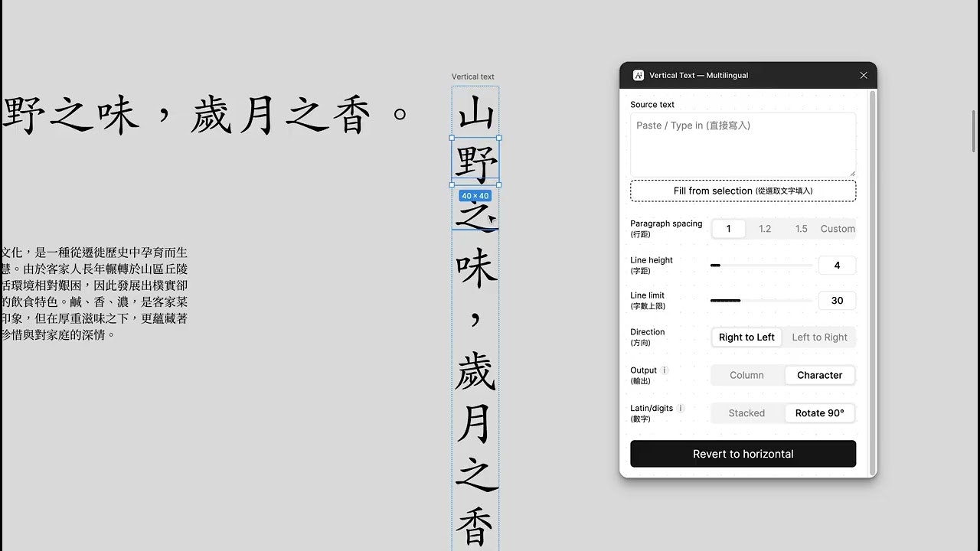Select the Rotate 90° option

pos(819,412)
